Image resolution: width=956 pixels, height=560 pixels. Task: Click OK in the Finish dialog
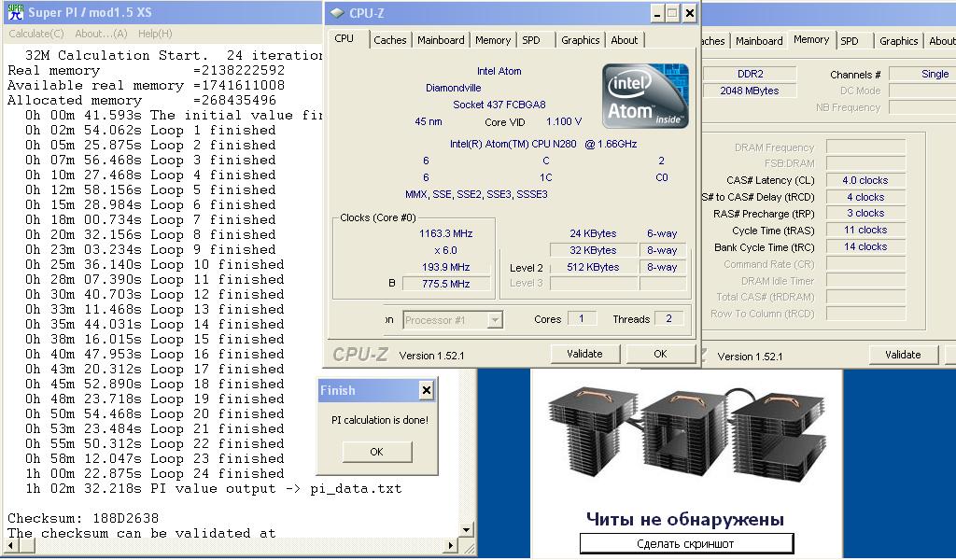[x=377, y=452]
